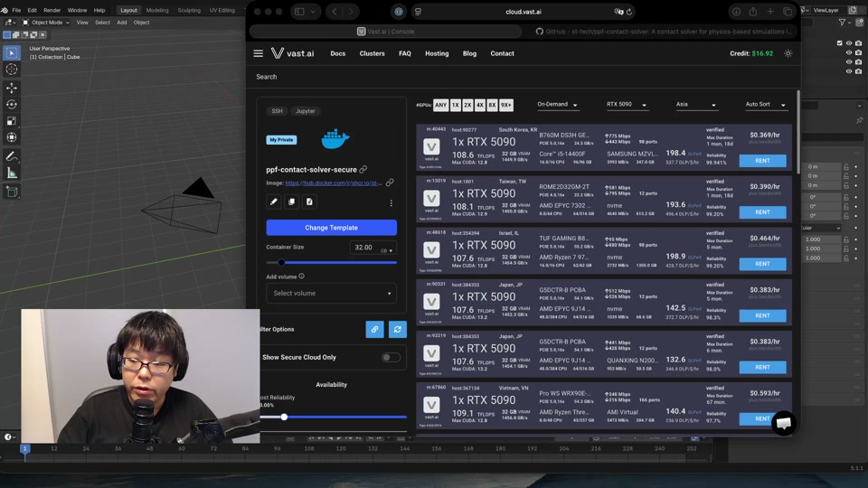
Task: Open template readme document icon
Action: pyautogui.click(x=309, y=202)
